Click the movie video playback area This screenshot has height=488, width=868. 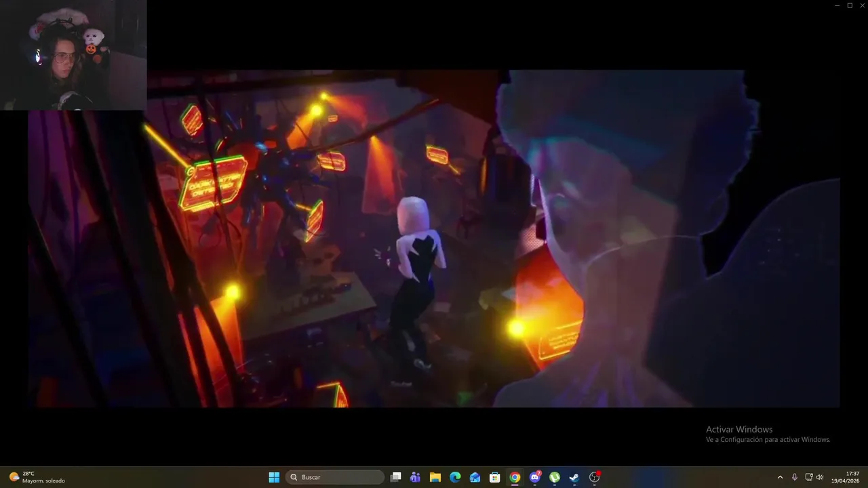(434, 239)
